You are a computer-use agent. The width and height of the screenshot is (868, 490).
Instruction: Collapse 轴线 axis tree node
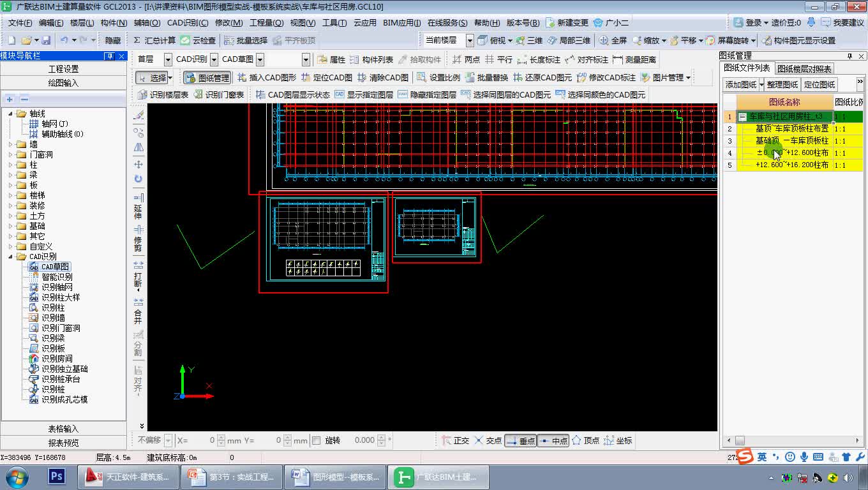coord(11,114)
